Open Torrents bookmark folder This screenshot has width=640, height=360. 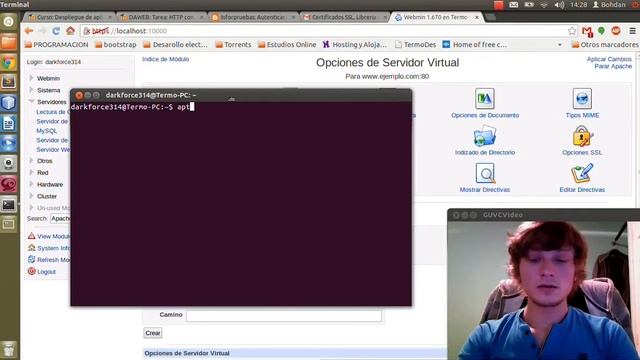233,44
